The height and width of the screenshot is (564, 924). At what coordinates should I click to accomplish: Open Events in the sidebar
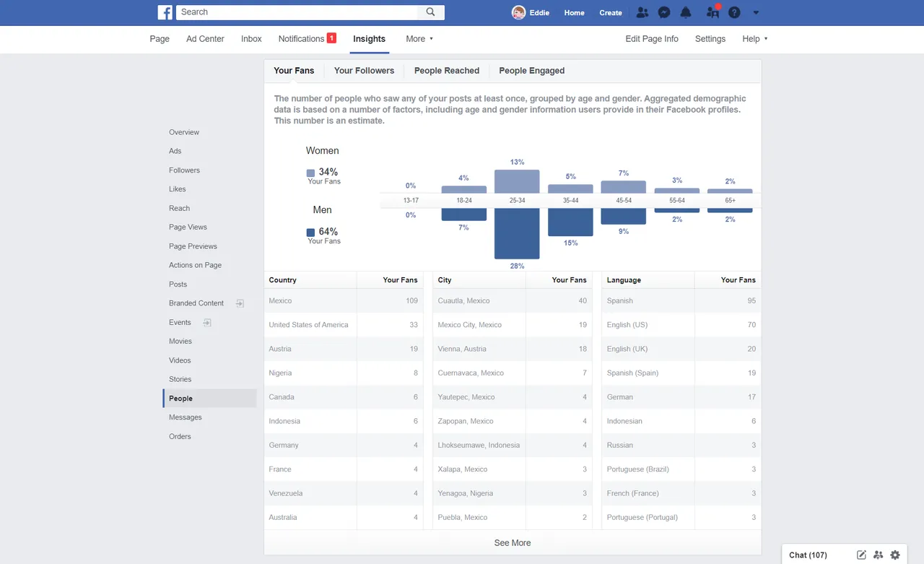pos(180,322)
